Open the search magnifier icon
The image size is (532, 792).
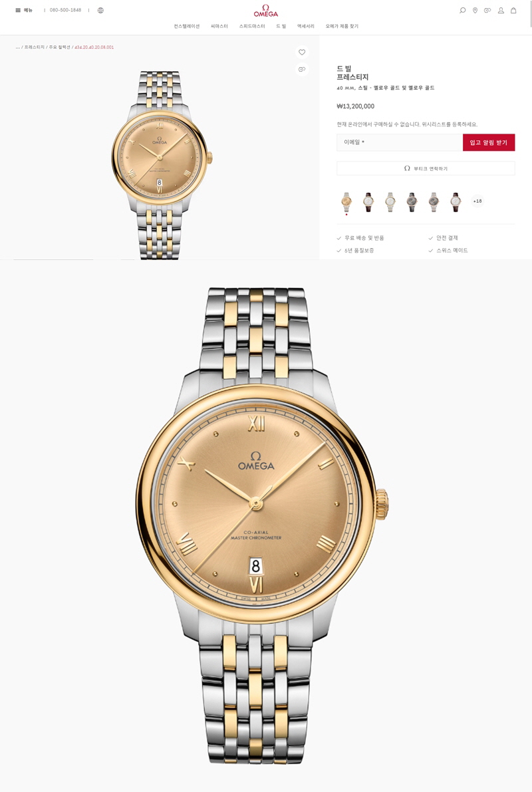[x=462, y=10]
